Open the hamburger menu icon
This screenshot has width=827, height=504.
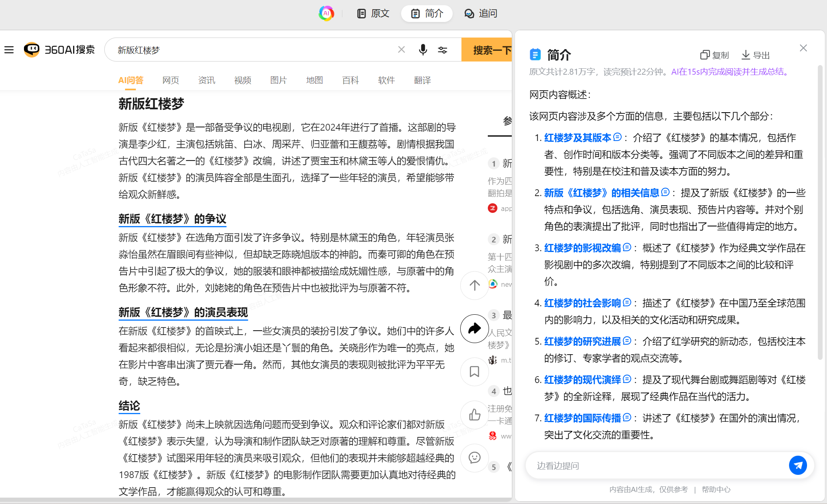pyautogui.click(x=9, y=50)
